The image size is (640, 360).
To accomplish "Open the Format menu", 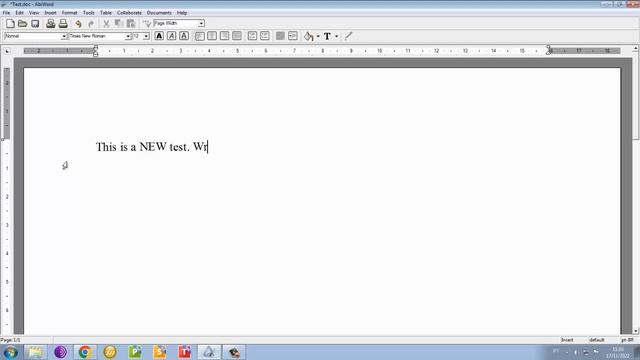I will coord(69,13).
